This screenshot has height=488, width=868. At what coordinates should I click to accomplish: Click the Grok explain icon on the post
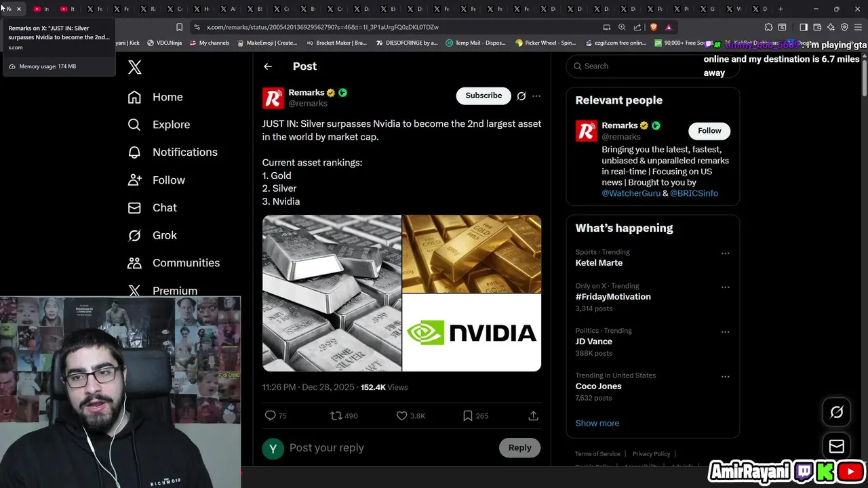pyautogui.click(x=521, y=96)
